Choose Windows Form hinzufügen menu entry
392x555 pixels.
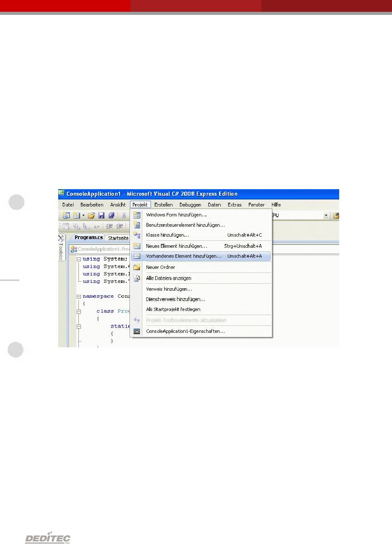tap(201, 215)
